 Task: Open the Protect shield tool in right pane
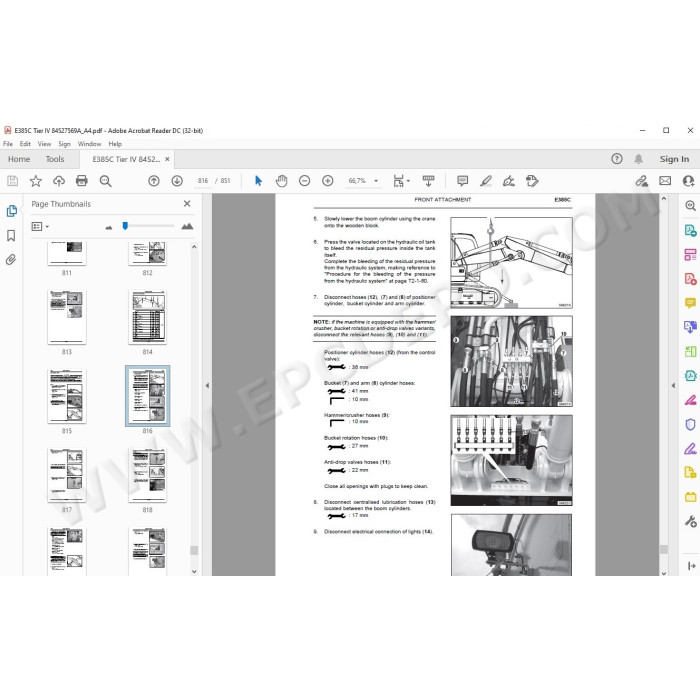click(x=690, y=424)
